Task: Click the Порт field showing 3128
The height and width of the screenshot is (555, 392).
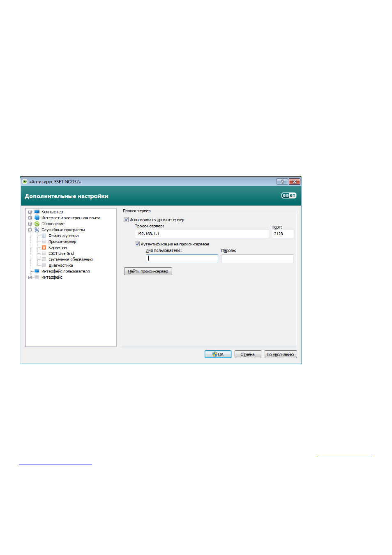Action: [283, 234]
